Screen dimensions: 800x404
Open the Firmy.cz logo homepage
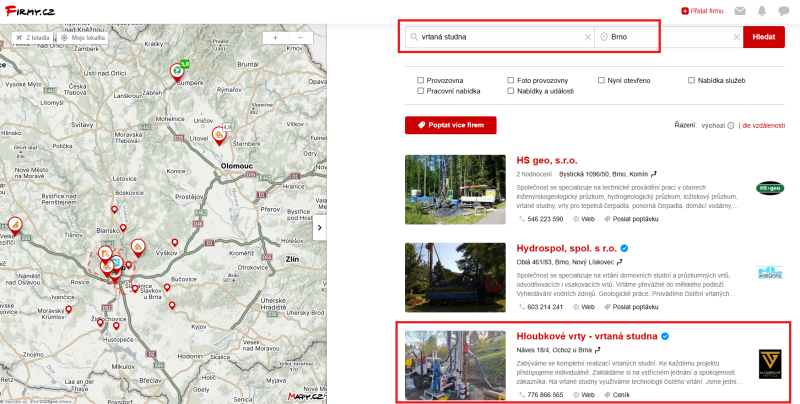pyautogui.click(x=30, y=11)
